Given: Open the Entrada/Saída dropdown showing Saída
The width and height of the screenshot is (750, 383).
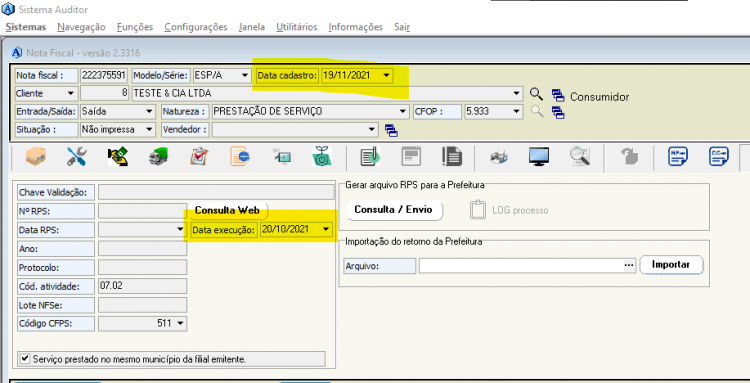Looking at the screenshot, I should 150,111.
